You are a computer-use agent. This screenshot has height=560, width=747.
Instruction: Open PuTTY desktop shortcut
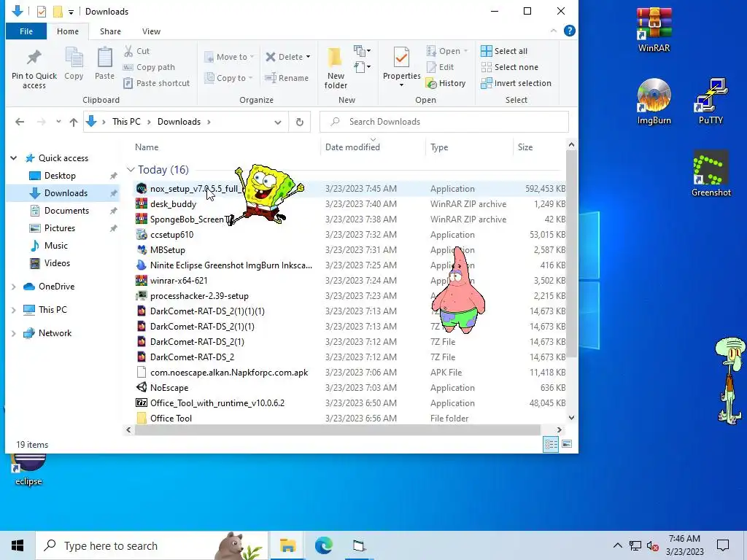coord(711,102)
